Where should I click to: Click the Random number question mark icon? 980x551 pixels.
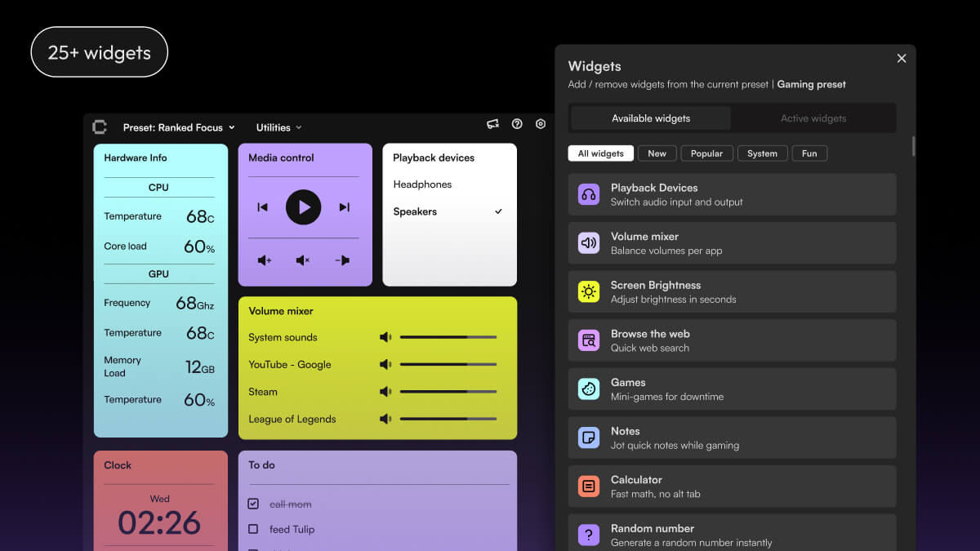pos(589,535)
